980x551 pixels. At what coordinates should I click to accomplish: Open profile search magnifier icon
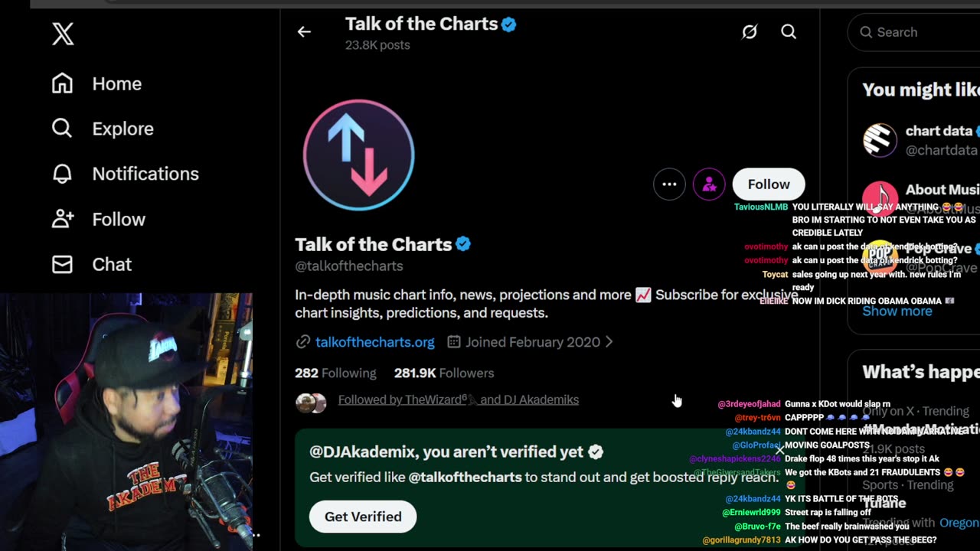point(789,32)
